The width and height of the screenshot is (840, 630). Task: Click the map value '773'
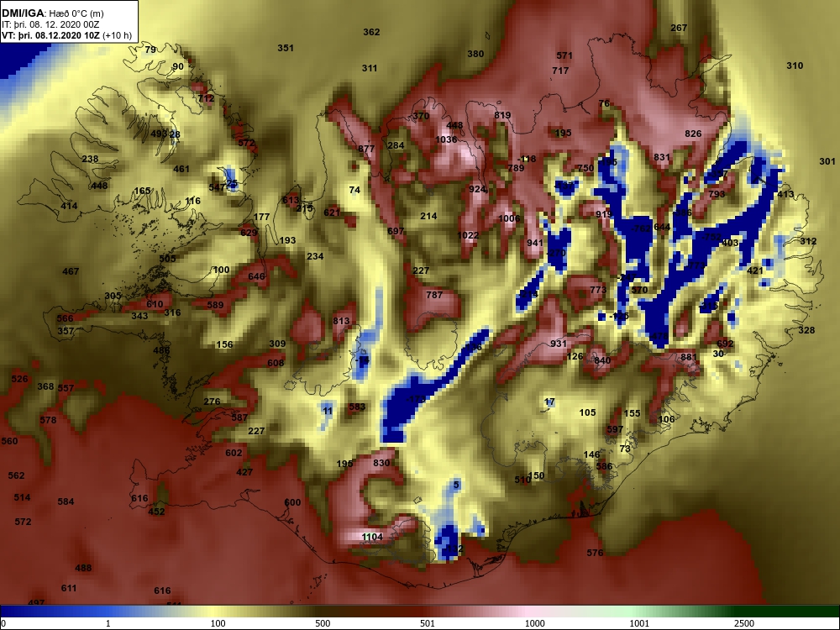[x=598, y=291]
